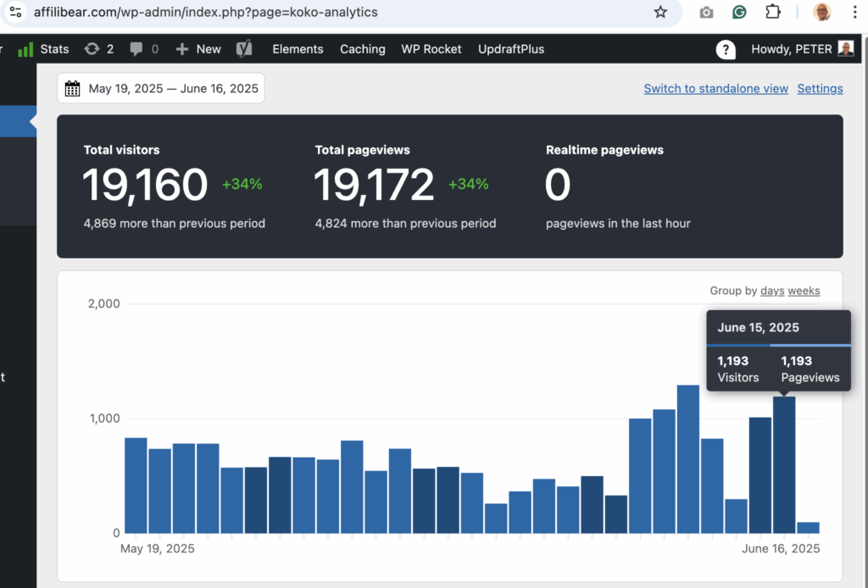This screenshot has height=588, width=868.
Task: Click the help question mark icon
Action: (x=726, y=49)
